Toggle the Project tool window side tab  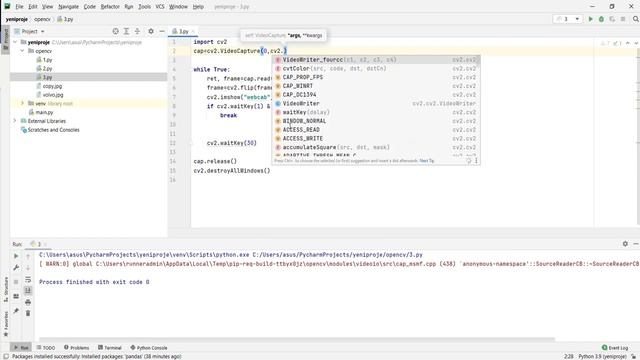tap(5, 39)
